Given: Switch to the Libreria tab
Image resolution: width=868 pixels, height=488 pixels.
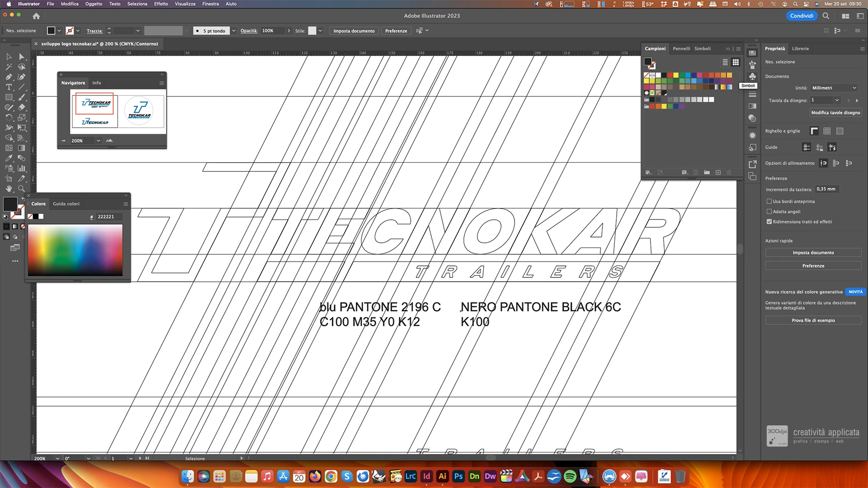Looking at the screenshot, I should (800, 49).
